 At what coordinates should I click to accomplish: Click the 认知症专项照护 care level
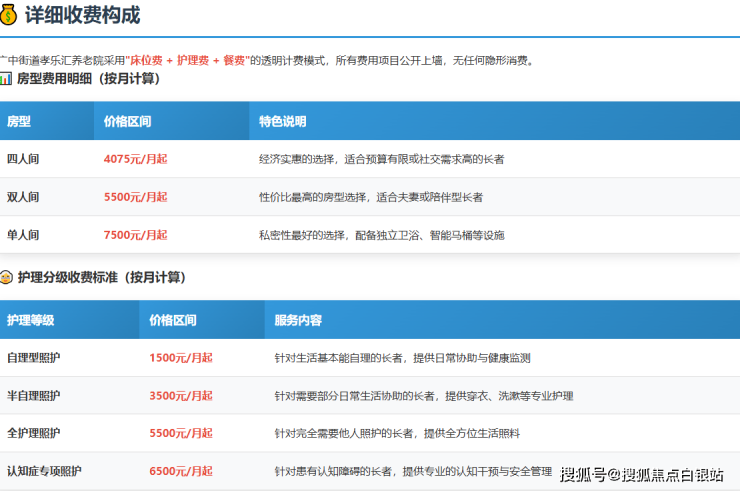tap(44, 471)
